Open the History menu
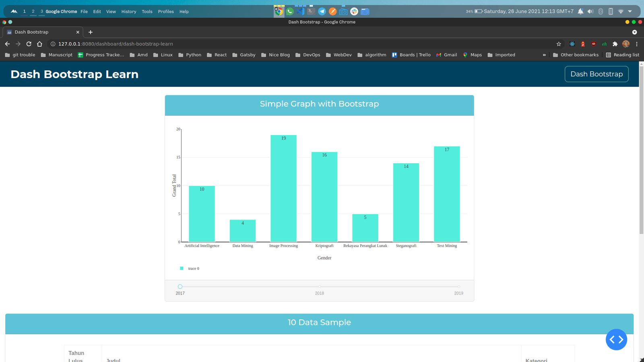Viewport: 644px width, 362px height. [x=128, y=11]
